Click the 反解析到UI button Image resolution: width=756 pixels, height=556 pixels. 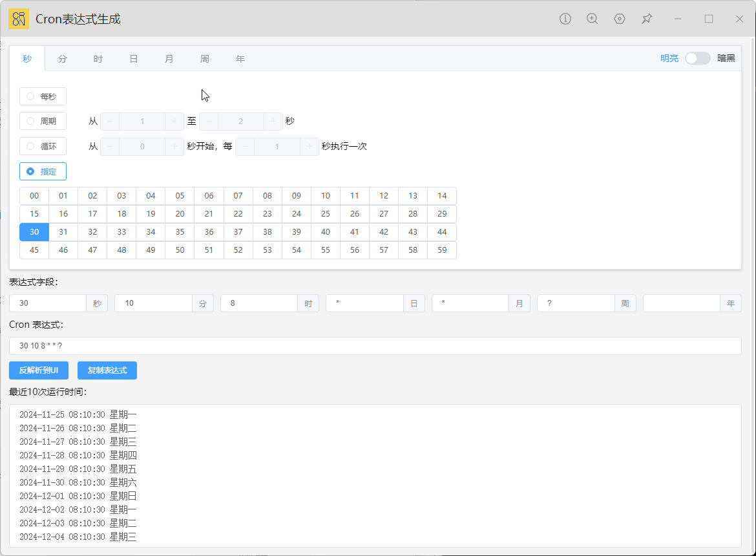click(x=39, y=370)
